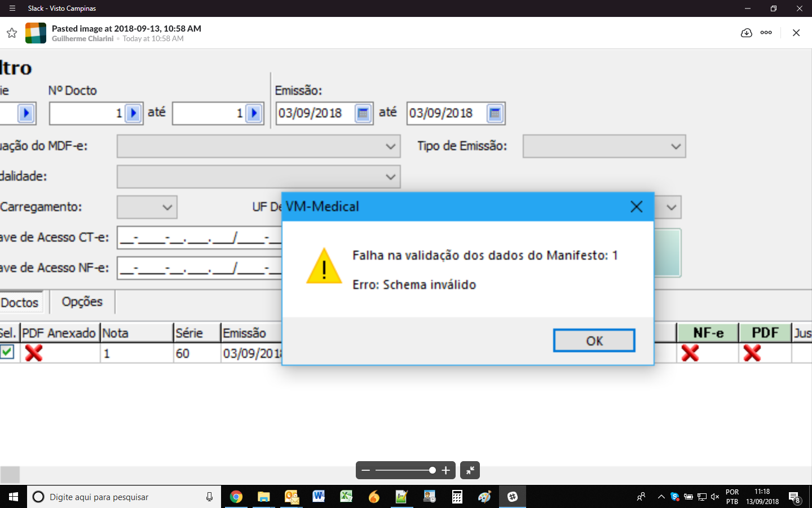Open the Calculator taskbar icon
The width and height of the screenshot is (812, 508).
click(457, 497)
